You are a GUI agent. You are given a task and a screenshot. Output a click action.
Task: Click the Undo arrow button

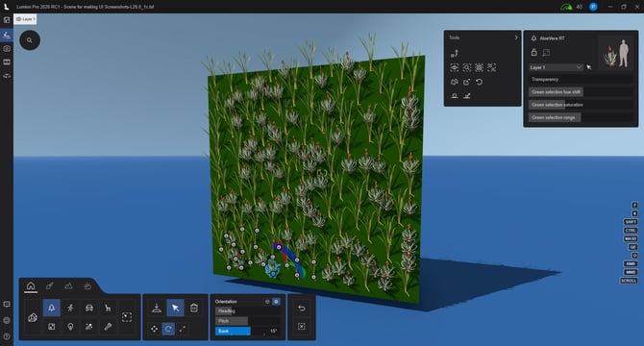click(x=302, y=308)
